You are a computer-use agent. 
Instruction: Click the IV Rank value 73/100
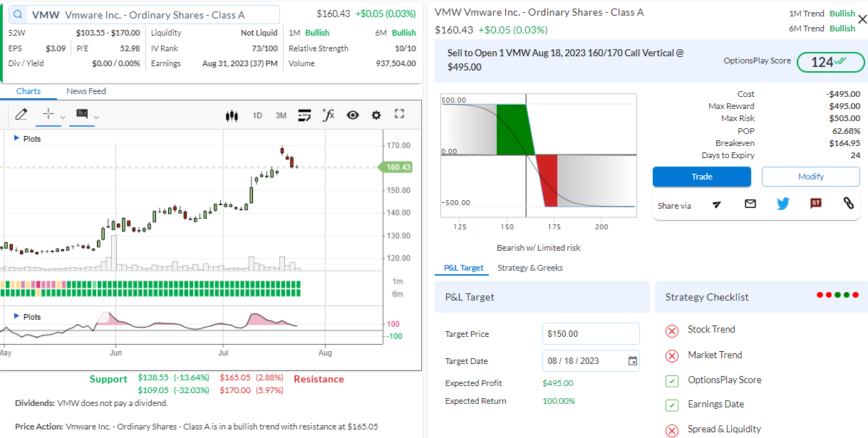(x=264, y=48)
